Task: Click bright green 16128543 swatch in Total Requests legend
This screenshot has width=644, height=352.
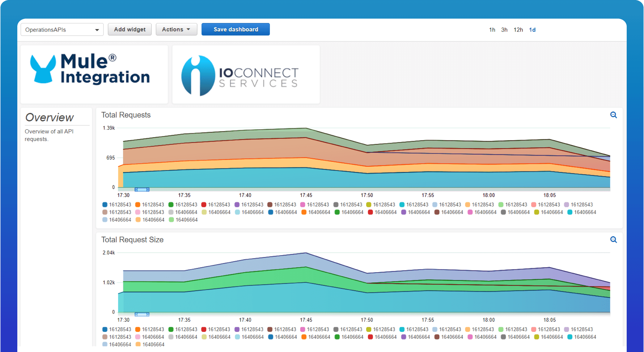Action: 171,204
